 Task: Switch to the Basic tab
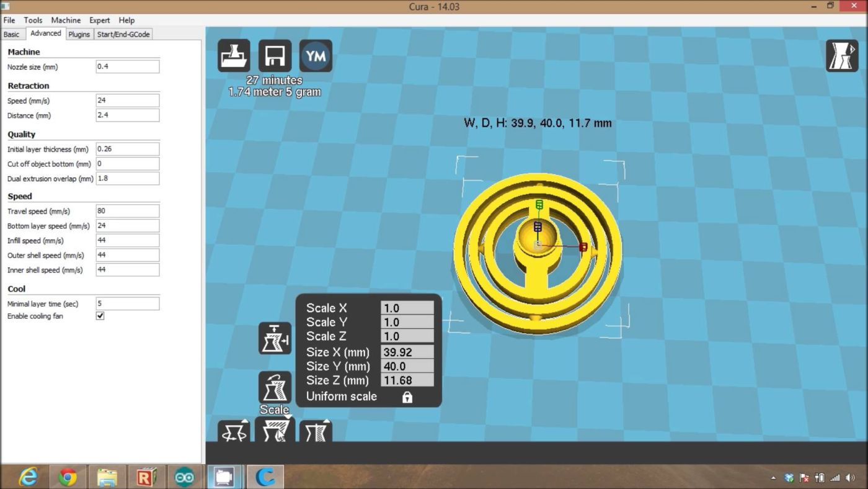point(12,34)
